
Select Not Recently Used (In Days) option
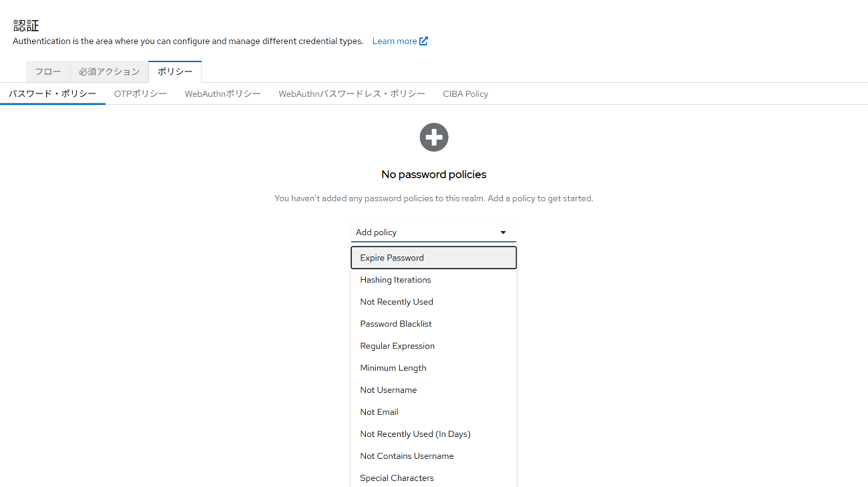point(415,434)
